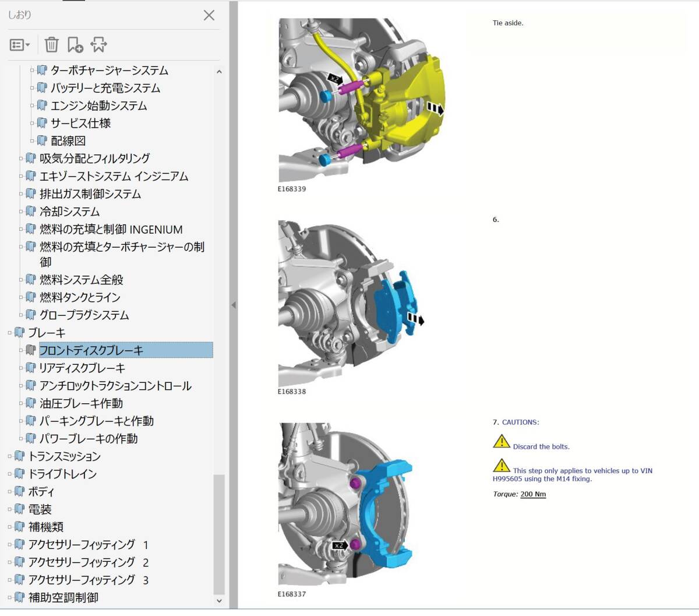Go to the アクセサリーフィッティング 3 bookmark
The image size is (699, 616).
[88, 580]
